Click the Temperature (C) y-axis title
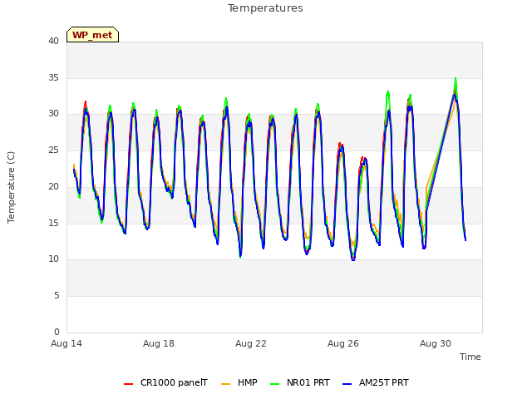The width and height of the screenshot is (532, 399). pyautogui.click(x=11, y=187)
